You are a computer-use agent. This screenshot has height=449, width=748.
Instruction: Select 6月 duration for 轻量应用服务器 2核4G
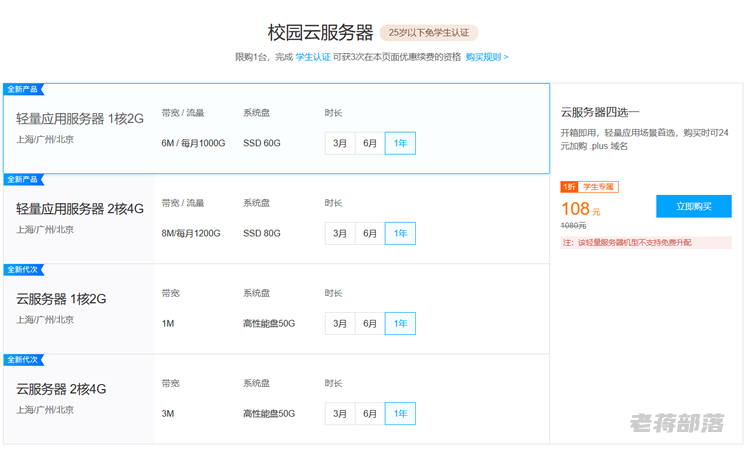[x=370, y=233]
